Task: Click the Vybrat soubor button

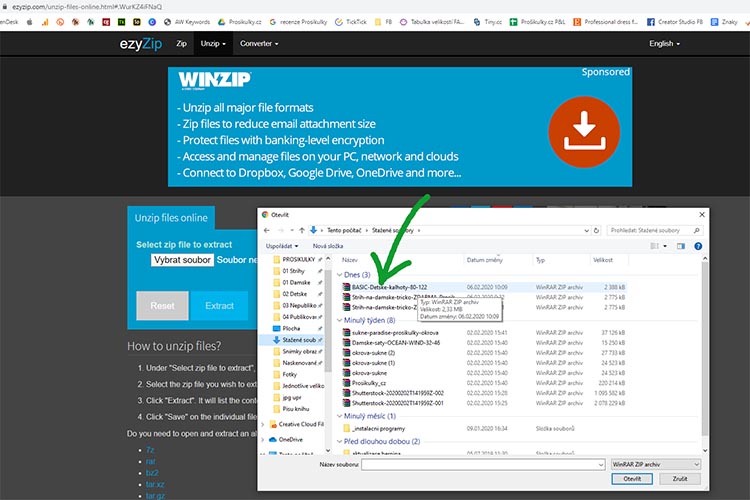Action: 182,260
